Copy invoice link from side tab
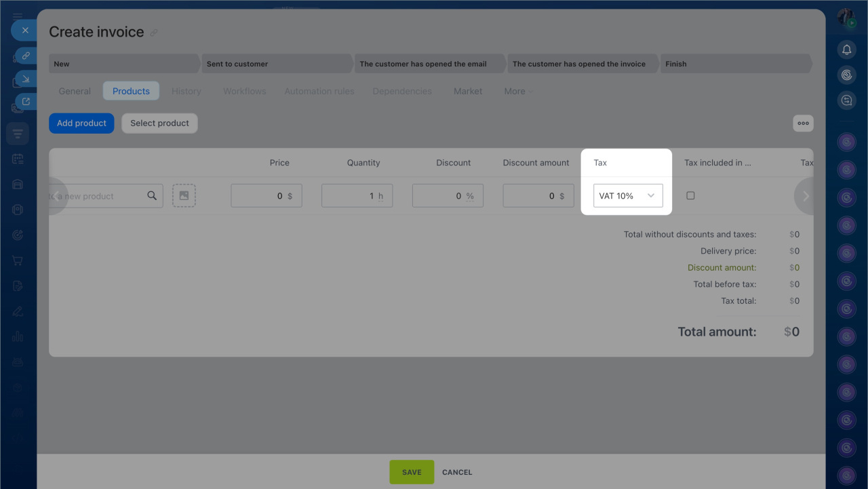 coord(25,56)
